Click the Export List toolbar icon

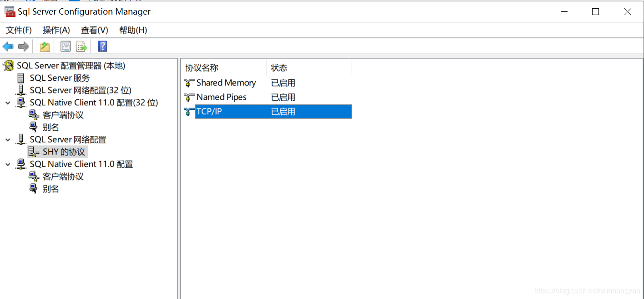pos(81,46)
